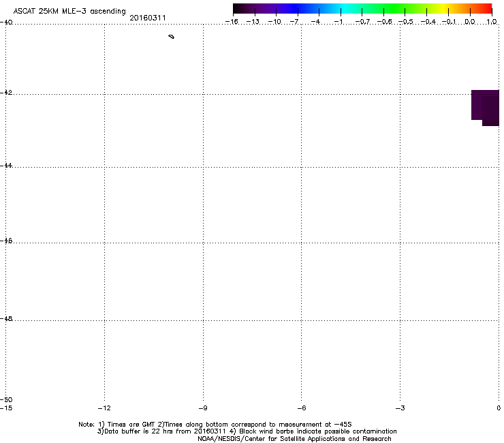Click the "-10" color scale label
This screenshot has width=504, height=443.
click(274, 22)
